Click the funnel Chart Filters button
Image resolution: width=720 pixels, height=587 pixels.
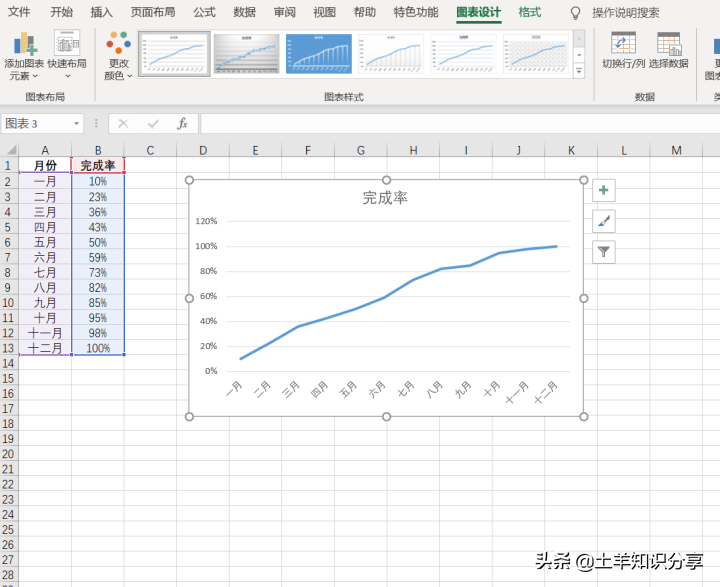603,252
